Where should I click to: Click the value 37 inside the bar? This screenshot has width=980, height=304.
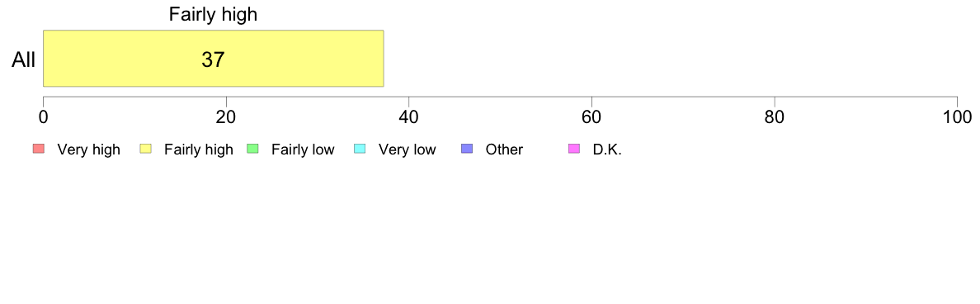tap(213, 59)
